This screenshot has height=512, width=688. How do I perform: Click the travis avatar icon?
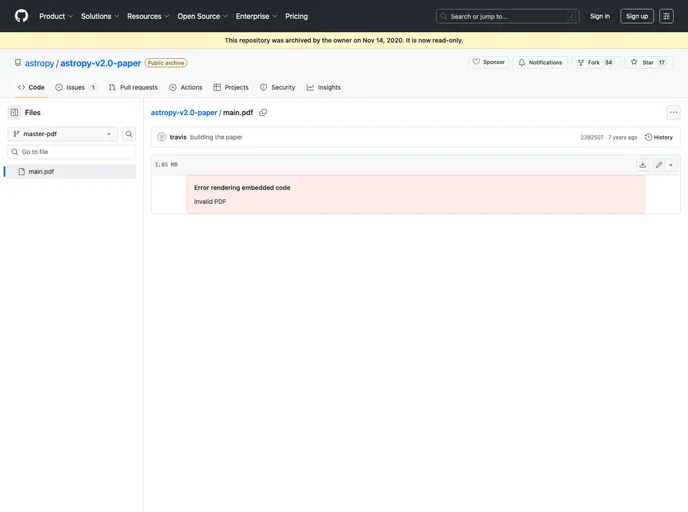pyautogui.click(x=161, y=137)
